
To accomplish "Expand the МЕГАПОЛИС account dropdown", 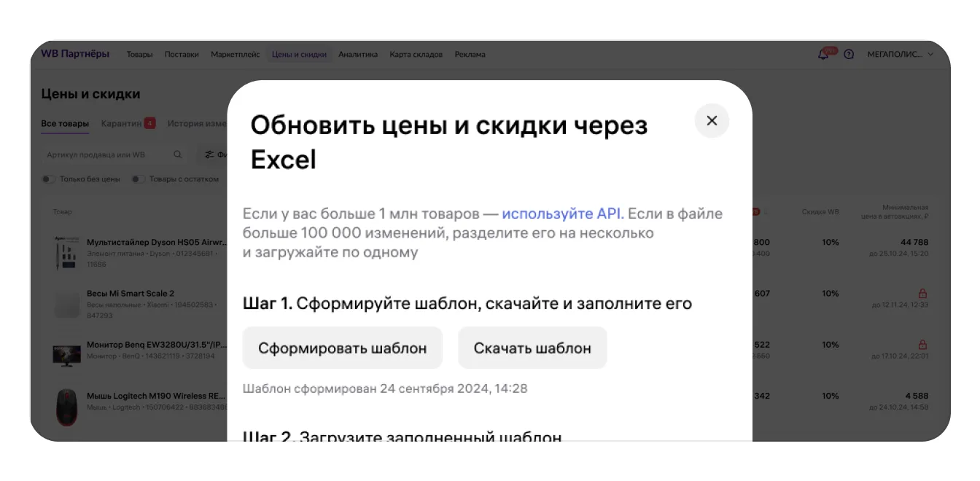I will pyautogui.click(x=900, y=55).
